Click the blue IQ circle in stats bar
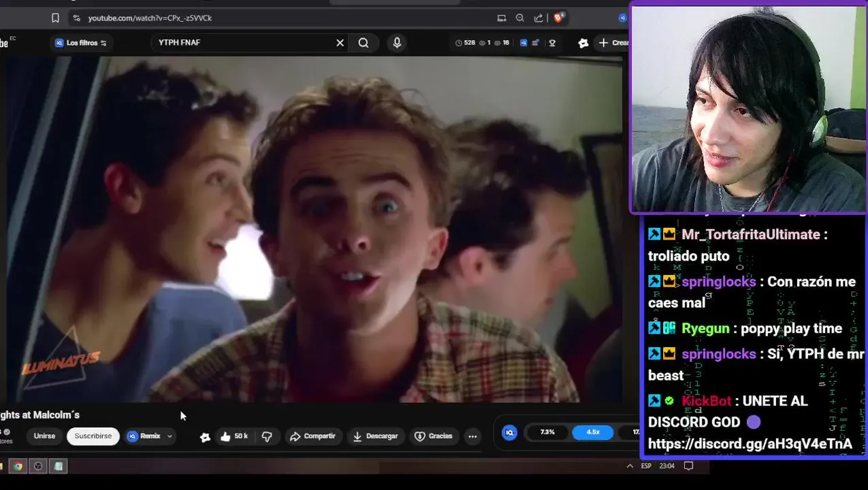Screen dimensions: 868x490 pos(509,432)
